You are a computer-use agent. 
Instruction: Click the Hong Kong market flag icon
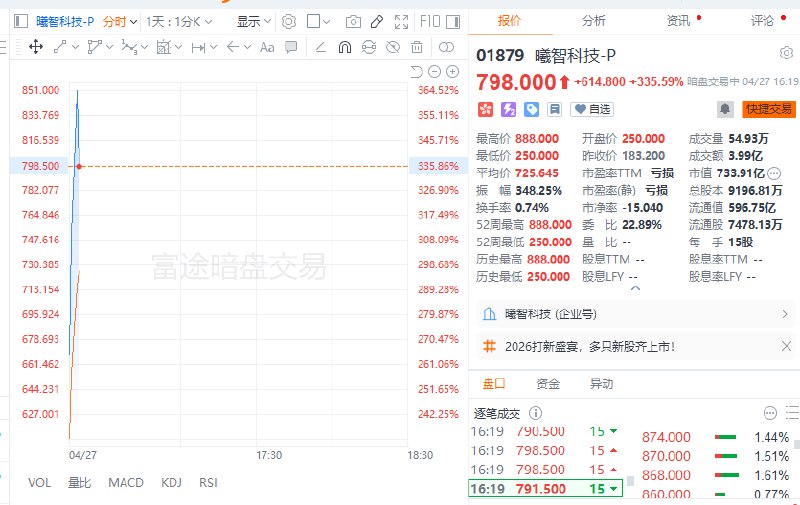[x=485, y=109]
